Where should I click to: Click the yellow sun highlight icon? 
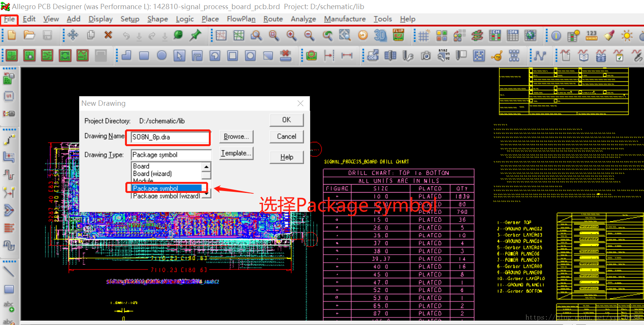click(626, 36)
